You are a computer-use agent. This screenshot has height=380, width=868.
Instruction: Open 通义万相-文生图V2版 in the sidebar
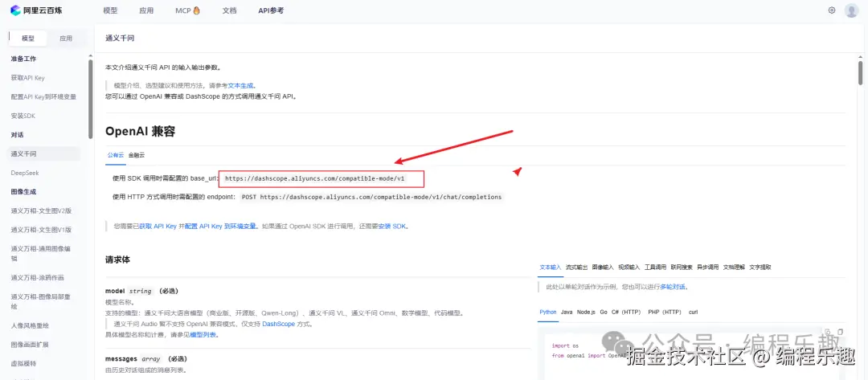[42, 210]
